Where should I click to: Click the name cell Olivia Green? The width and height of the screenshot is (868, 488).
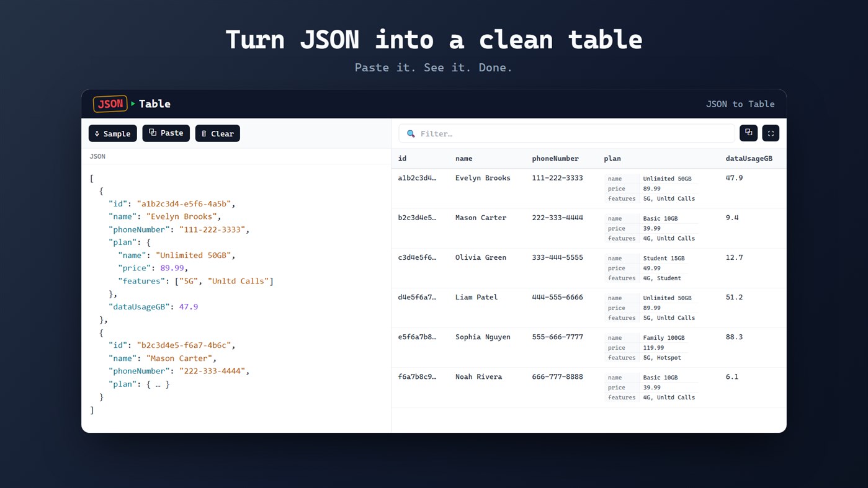[481, 257]
